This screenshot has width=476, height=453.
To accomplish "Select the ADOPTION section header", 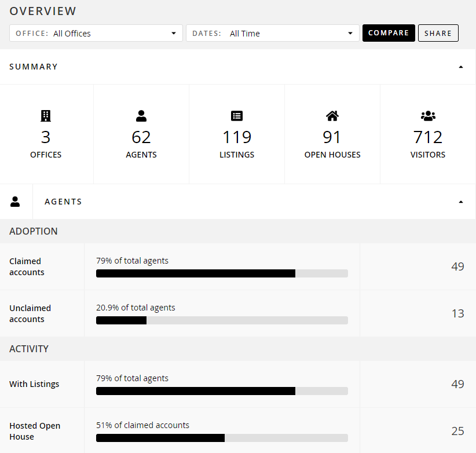I will click(x=33, y=231).
